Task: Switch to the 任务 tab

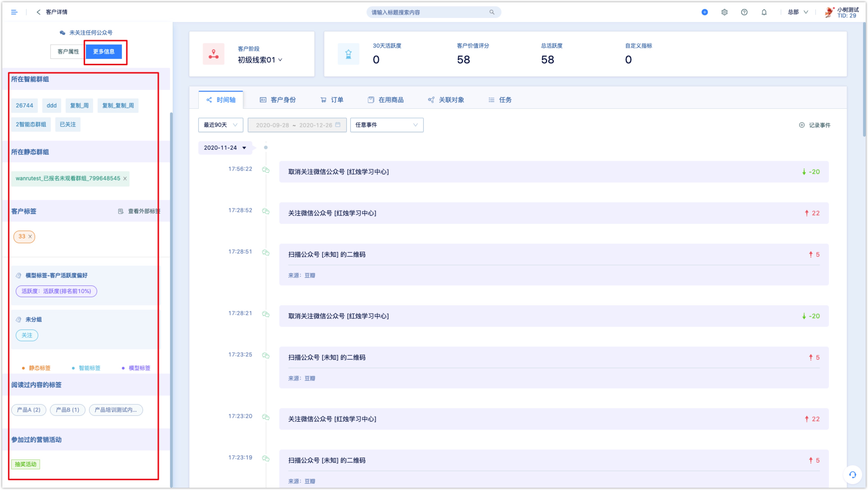Action: [500, 100]
